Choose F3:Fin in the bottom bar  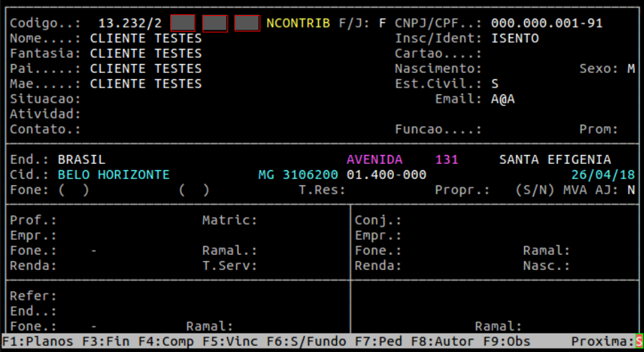point(106,341)
